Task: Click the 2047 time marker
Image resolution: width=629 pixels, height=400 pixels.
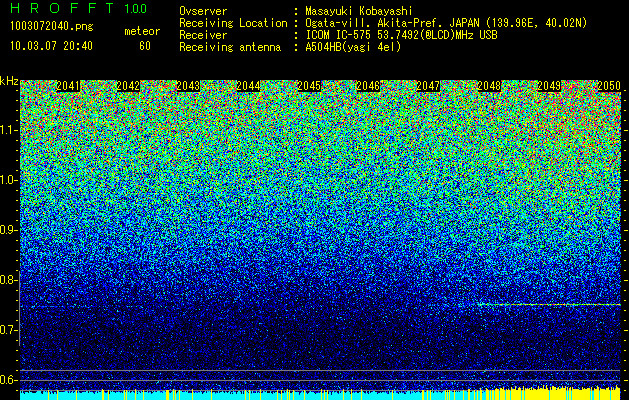Action: click(x=428, y=86)
